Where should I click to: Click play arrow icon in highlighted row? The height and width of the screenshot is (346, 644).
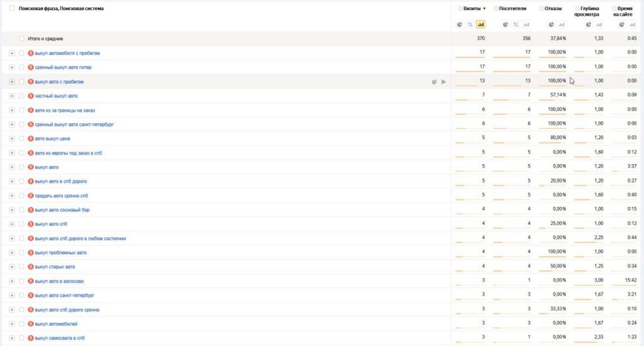(x=444, y=82)
